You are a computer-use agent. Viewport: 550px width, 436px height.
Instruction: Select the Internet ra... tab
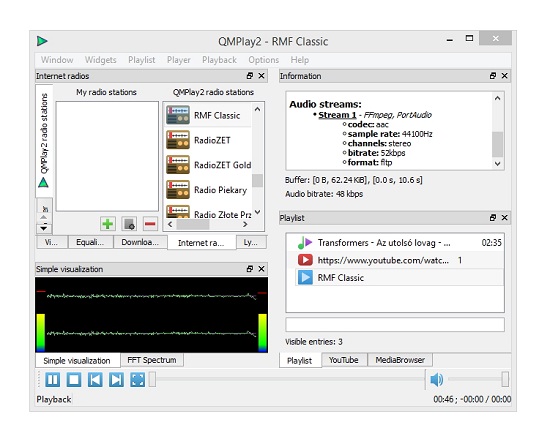pyautogui.click(x=201, y=242)
